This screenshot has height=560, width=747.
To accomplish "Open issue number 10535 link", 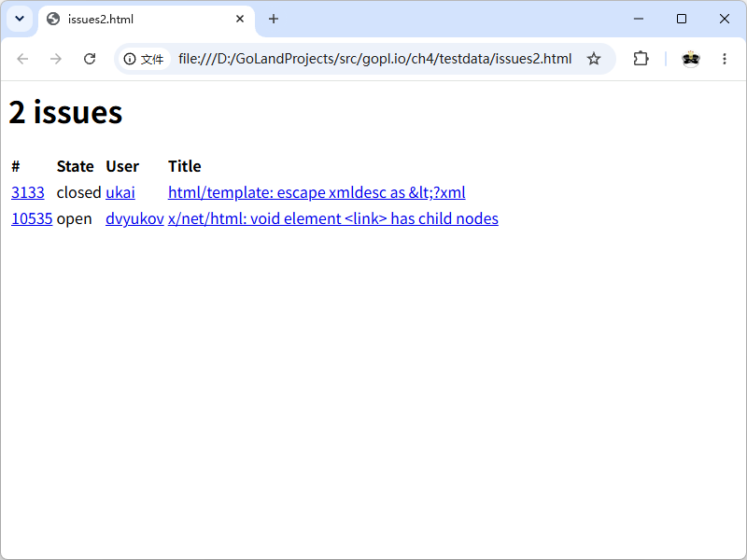I will pyautogui.click(x=32, y=218).
